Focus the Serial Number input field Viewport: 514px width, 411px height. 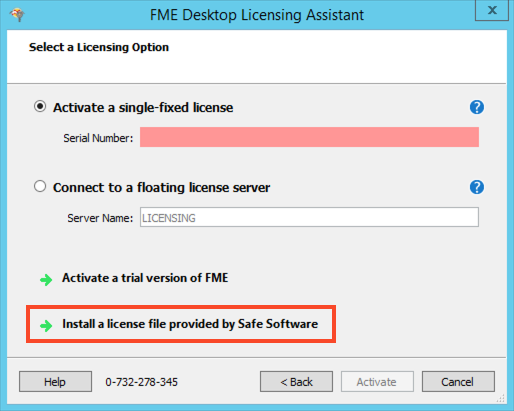coord(309,137)
